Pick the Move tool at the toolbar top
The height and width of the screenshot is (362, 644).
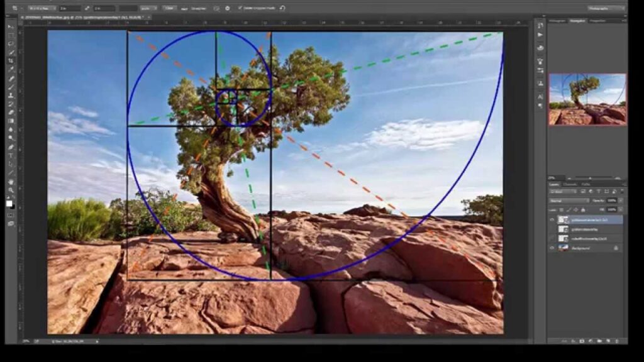click(11, 26)
